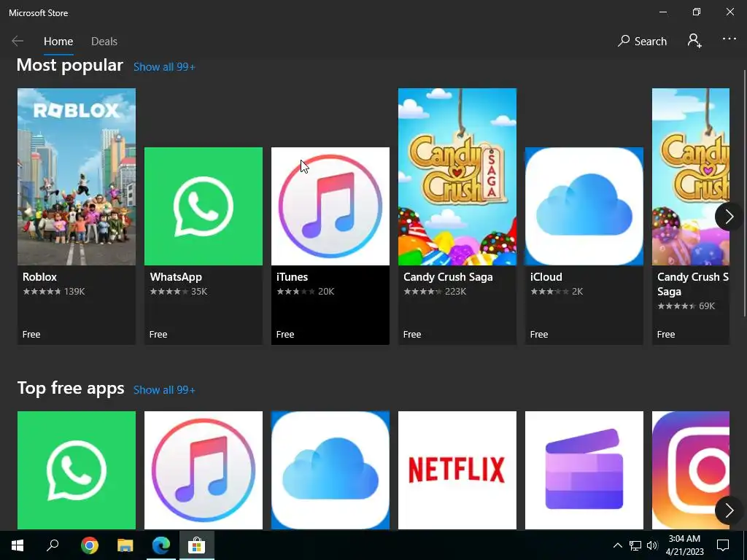Show hidden system tray icons
This screenshot has height=560, width=747.
(x=617, y=545)
